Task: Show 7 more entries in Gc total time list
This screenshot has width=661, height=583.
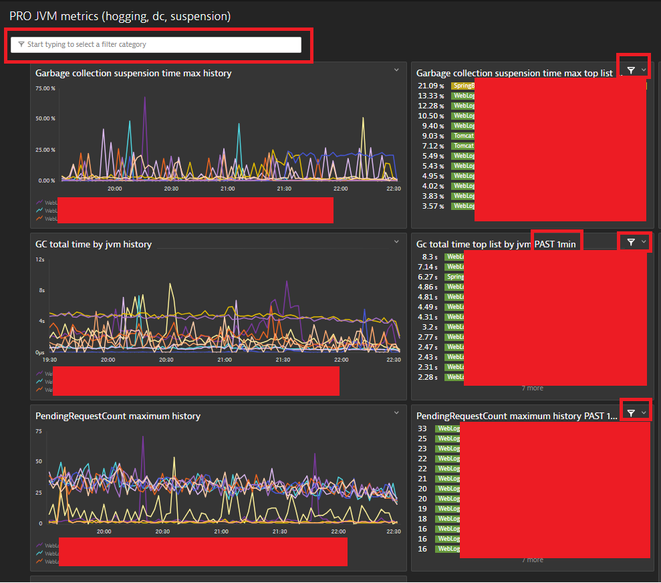Action: (532, 388)
